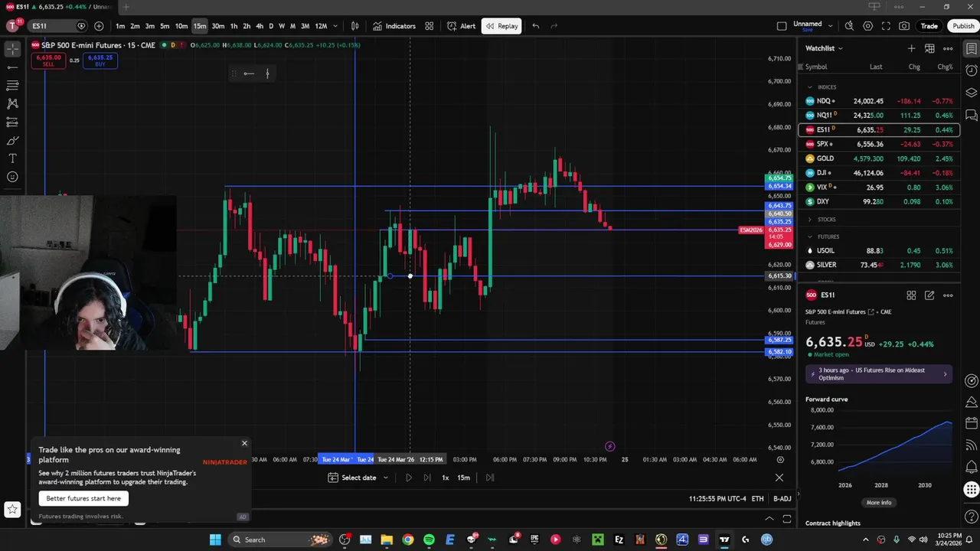
Task: Close the replay toolbar with X
Action: click(779, 478)
